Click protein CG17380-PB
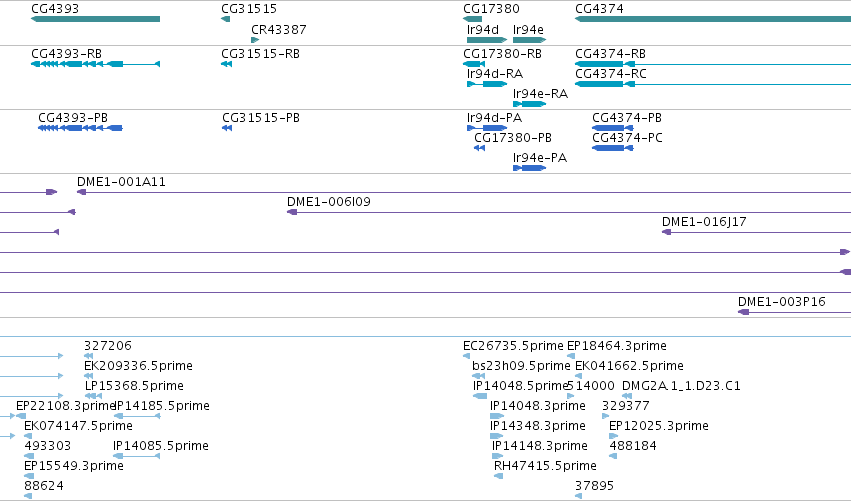 click(x=513, y=138)
